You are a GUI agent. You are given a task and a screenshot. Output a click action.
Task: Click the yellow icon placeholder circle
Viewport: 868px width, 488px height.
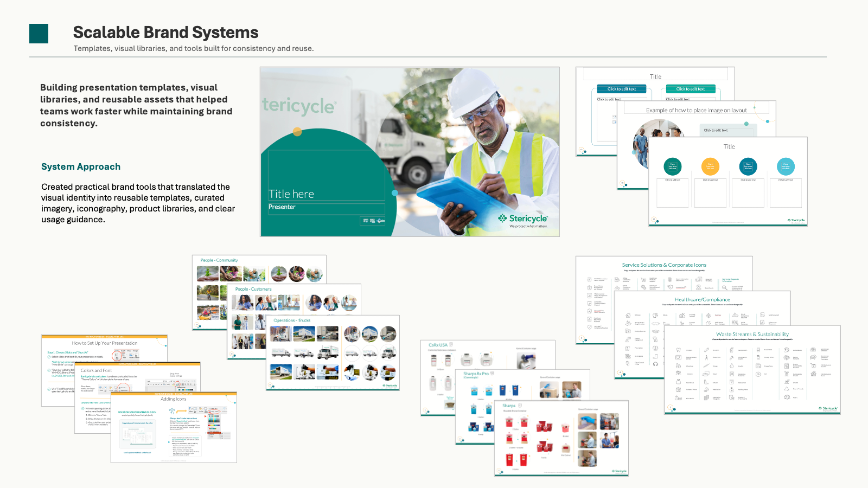coord(710,166)
